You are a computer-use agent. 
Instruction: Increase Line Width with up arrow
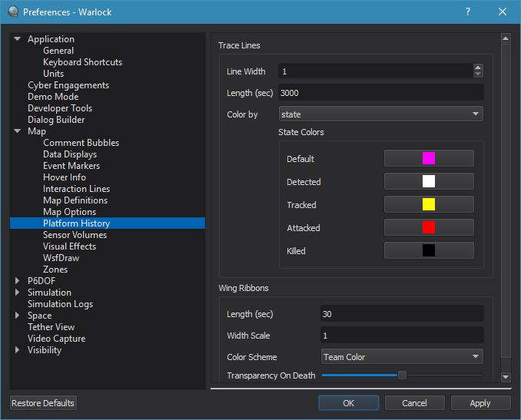(478, 67)
